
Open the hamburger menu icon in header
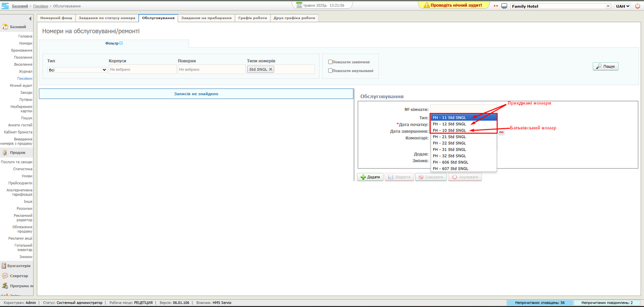[x=5, y=6]
